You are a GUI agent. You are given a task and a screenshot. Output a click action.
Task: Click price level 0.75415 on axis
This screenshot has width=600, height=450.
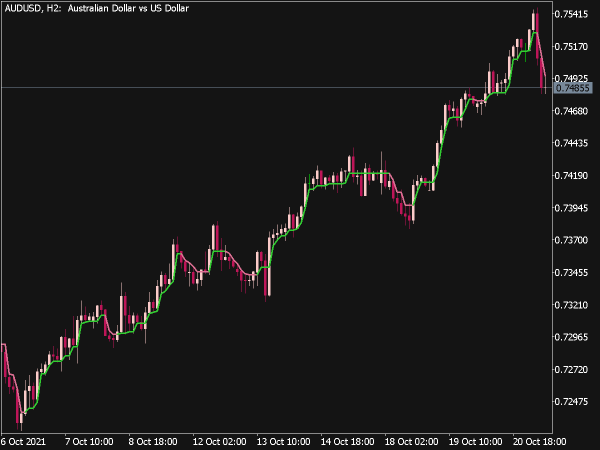571,14
